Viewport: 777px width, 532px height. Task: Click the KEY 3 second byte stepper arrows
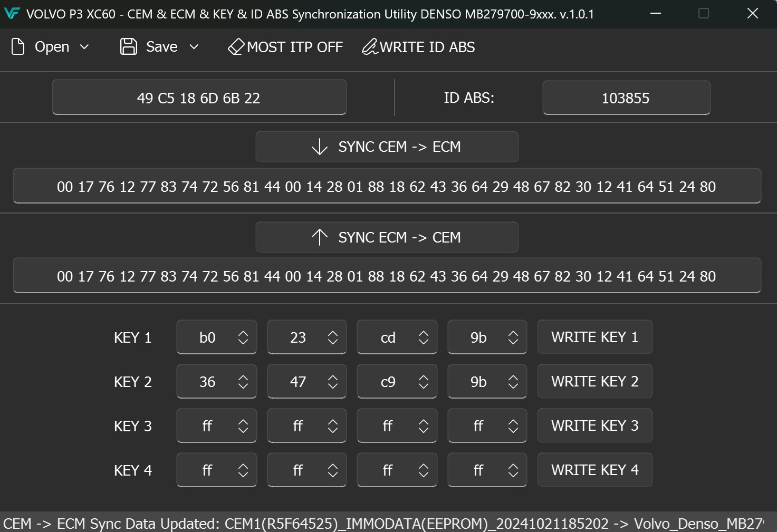click(x=333, y=426)
